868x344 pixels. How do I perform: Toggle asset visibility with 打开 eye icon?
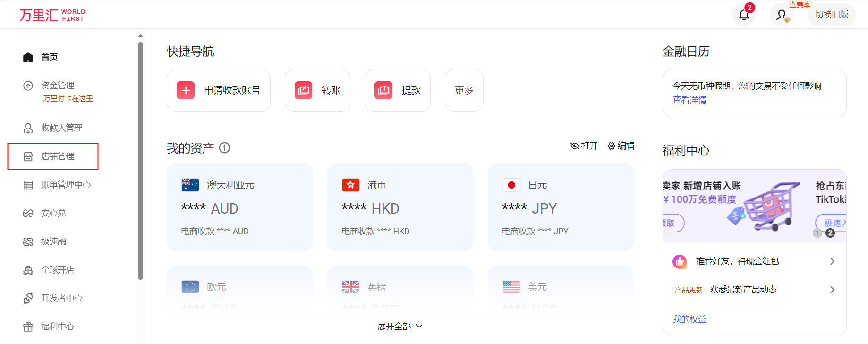coord(584,146)
